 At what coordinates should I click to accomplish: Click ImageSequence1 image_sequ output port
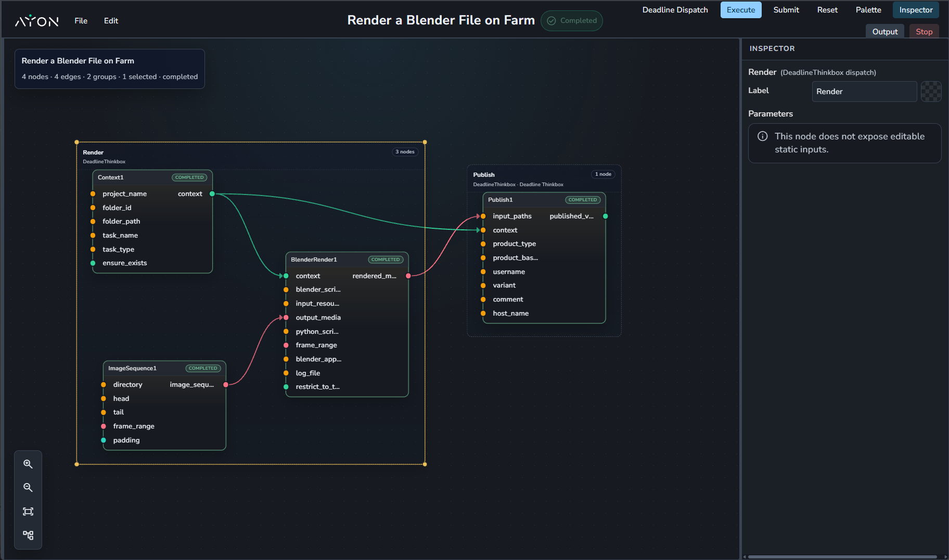pos(226,385)
